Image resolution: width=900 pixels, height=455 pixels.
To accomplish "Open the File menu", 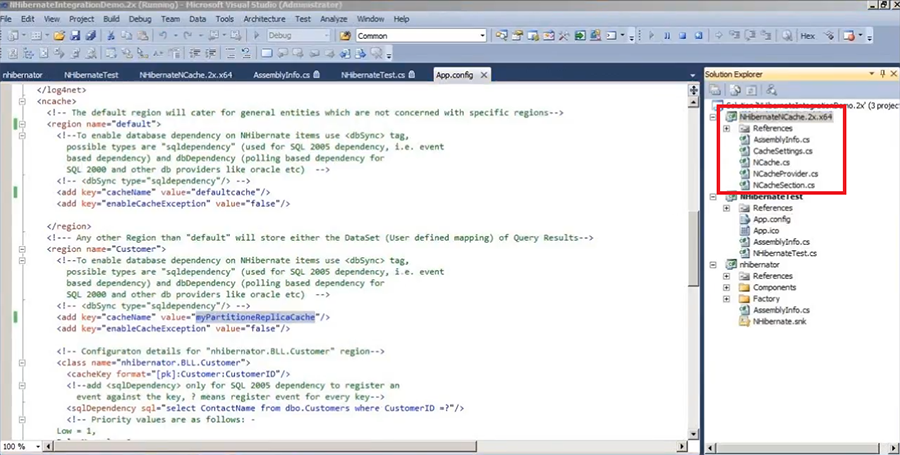I will pos(6,19).
